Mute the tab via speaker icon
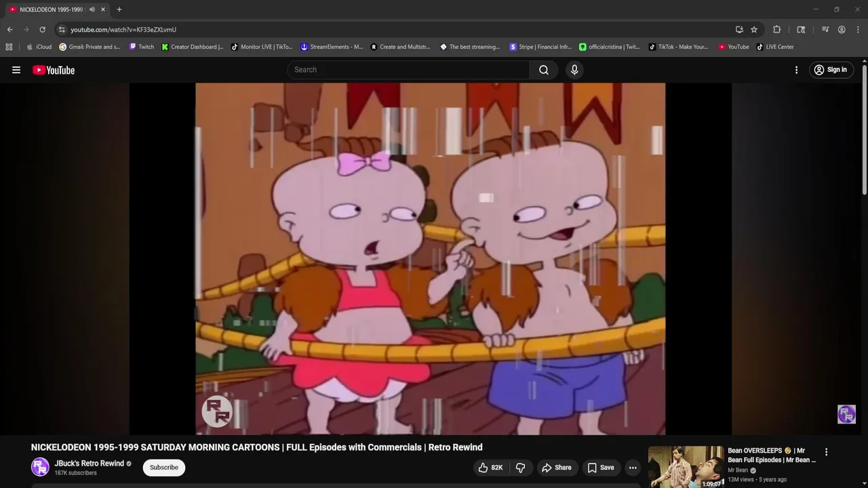This screenshot has height=488, width=868. point(92,9)
